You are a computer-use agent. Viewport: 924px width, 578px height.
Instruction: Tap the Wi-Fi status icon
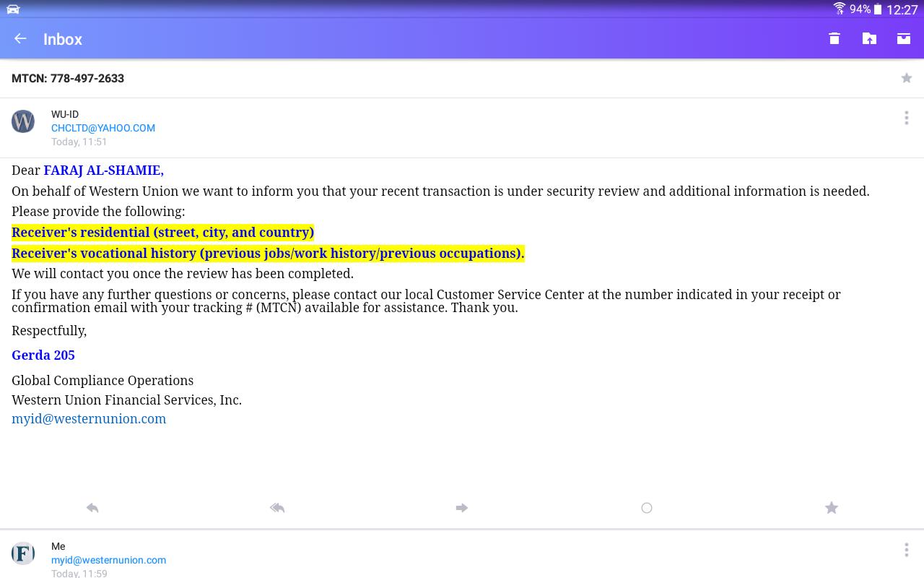pos(840,9)
